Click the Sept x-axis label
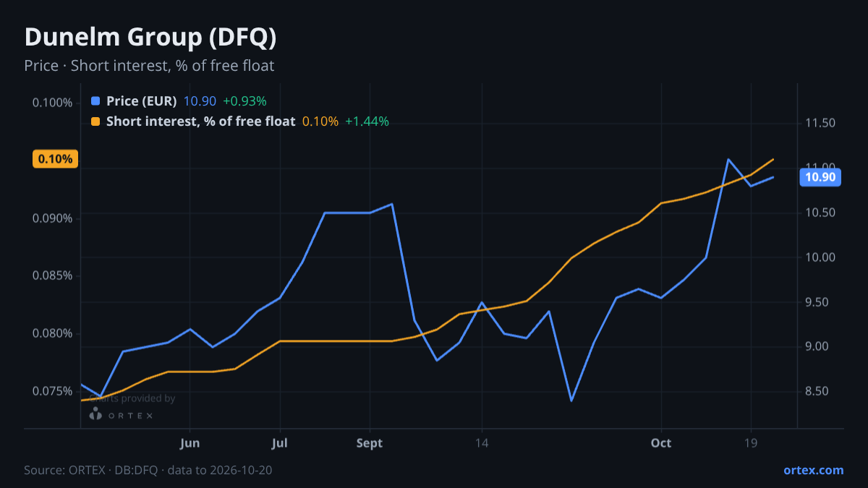The image size is (868, 488). coord(370,443)
